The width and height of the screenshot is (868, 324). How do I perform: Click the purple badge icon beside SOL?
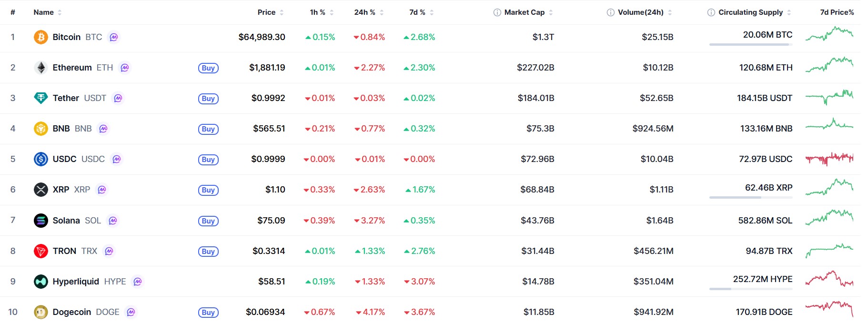coord(113,221)
